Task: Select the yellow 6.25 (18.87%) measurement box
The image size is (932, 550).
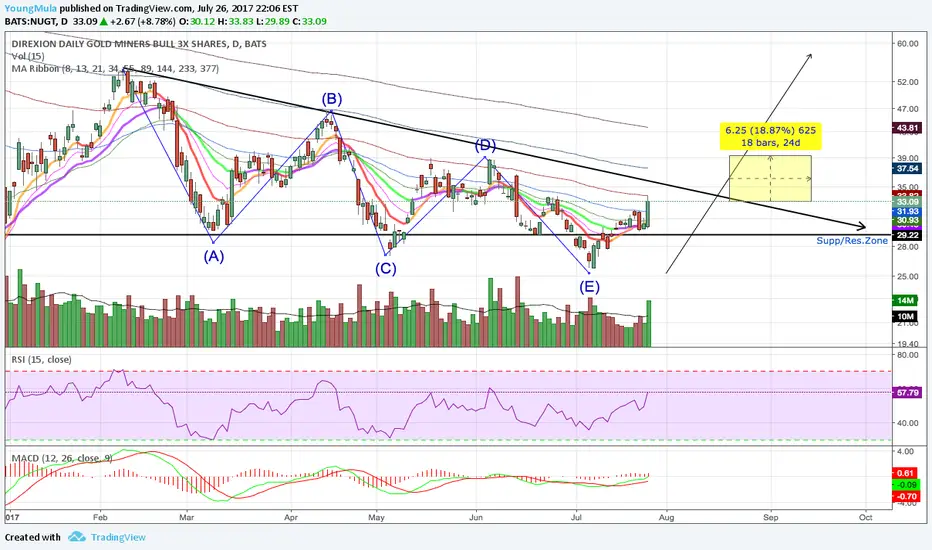Action: pos(770,136)
